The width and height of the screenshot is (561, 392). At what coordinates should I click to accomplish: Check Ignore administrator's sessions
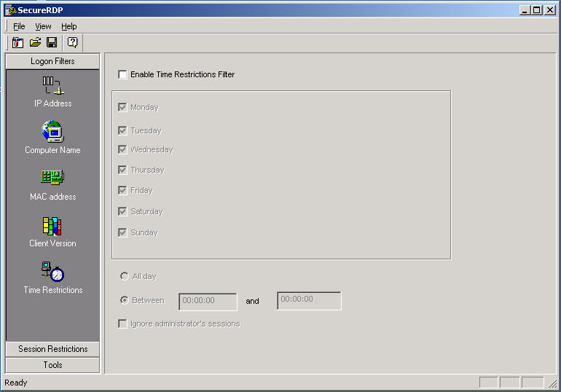[x=122, y=324]
